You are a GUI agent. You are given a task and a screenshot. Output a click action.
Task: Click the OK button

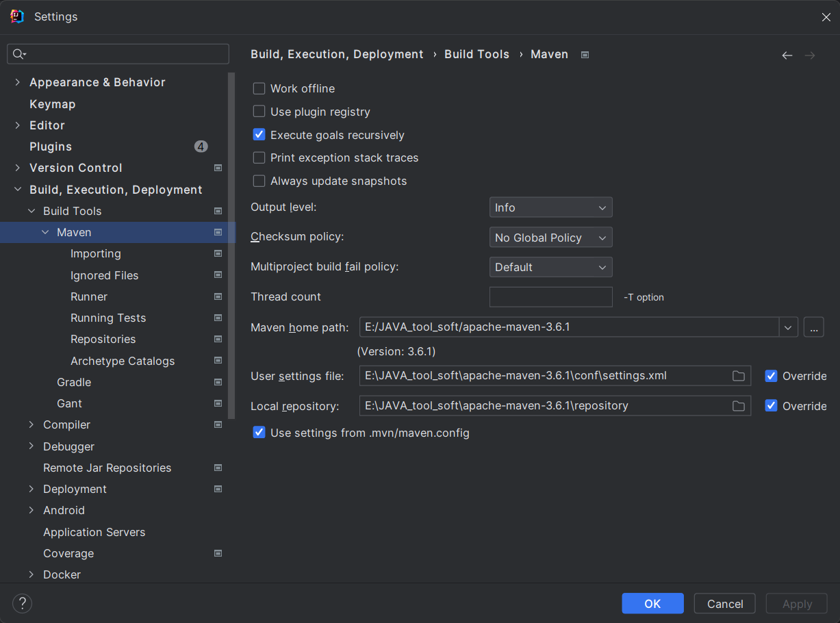pos(652,603)
